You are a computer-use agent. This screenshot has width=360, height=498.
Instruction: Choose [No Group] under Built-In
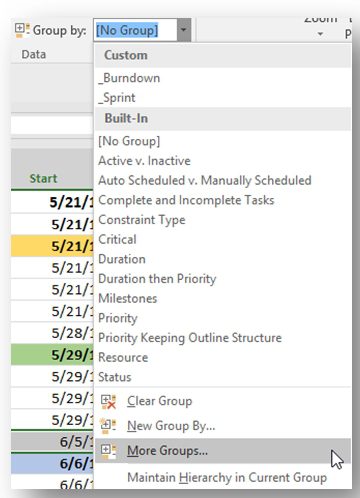click(x=129, y=141)
